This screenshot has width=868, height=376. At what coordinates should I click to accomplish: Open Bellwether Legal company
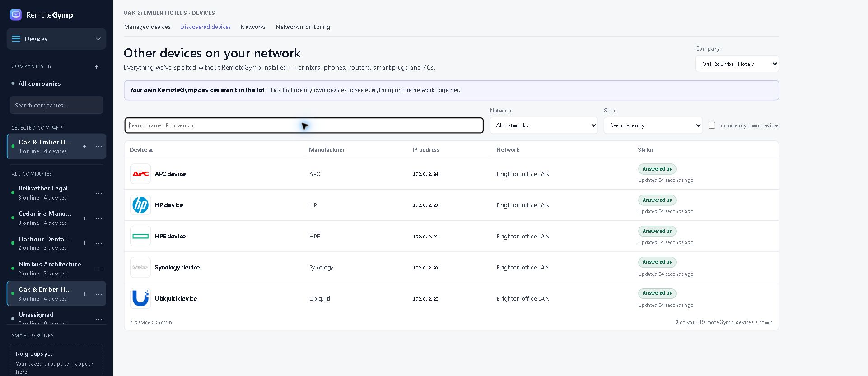click(x=43, y=193)
